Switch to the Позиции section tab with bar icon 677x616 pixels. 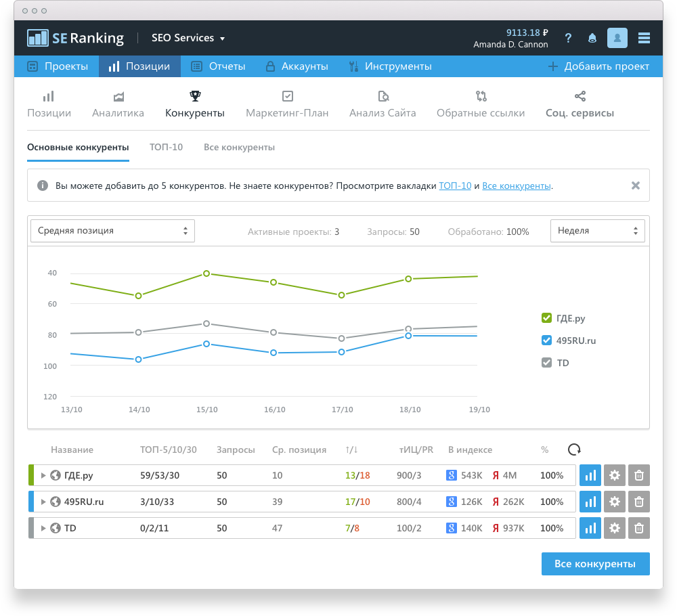click(x=49, y=104)
